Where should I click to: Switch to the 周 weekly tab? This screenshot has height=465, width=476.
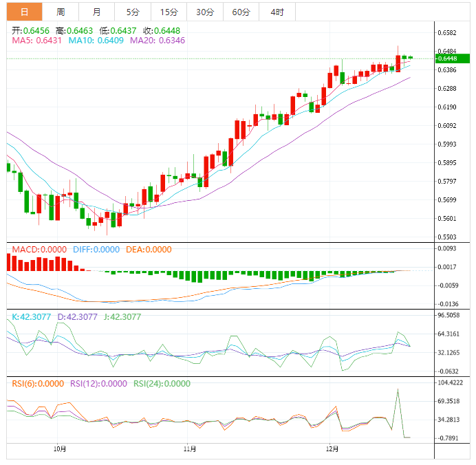[x=61, y=12]
